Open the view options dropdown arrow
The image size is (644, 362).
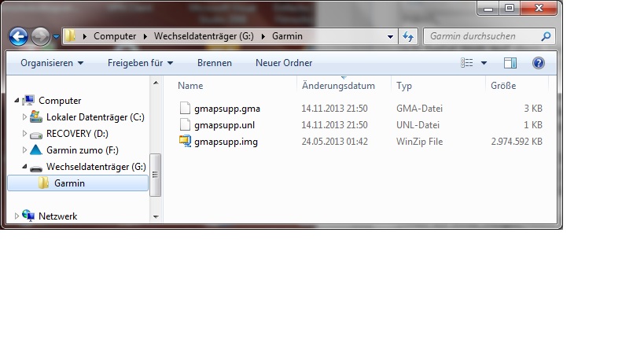click(x=484, y=63)
